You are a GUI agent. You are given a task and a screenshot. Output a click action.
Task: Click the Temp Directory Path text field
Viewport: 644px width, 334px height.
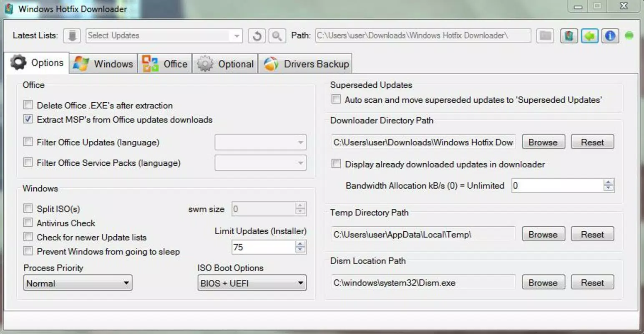[423, 235]
